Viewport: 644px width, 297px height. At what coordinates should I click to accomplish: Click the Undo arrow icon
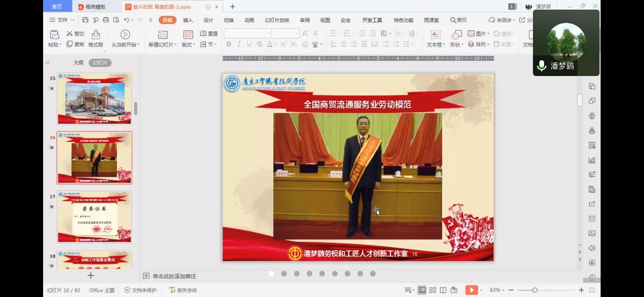pos(126,20)
